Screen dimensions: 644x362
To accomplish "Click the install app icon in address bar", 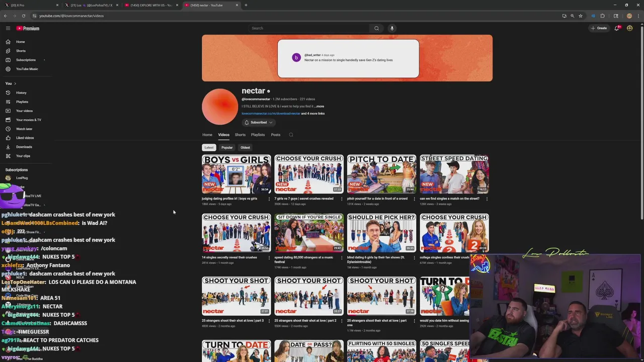I will (x=564, y=16).
